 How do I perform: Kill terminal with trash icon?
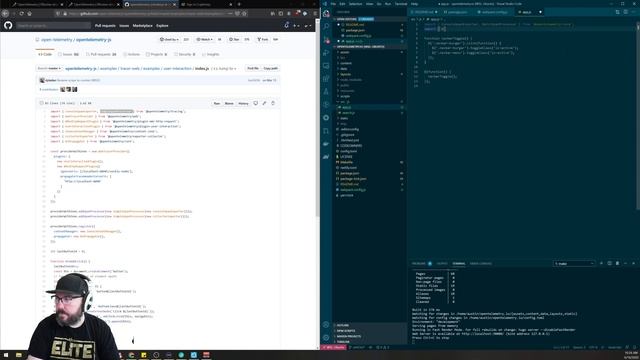pos(617,264)
